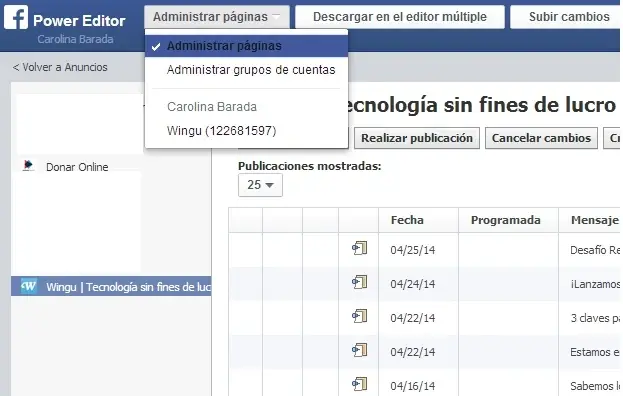This screenshot has width=623, height=396.
Task: Click the Subir cambios button
Action: coord(566,17)
